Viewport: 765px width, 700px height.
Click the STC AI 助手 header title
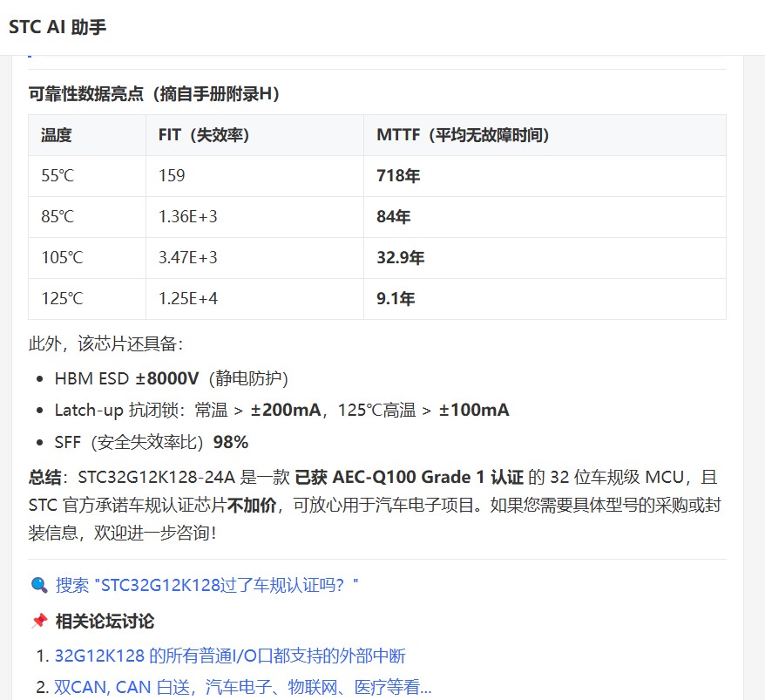(58, 27)
